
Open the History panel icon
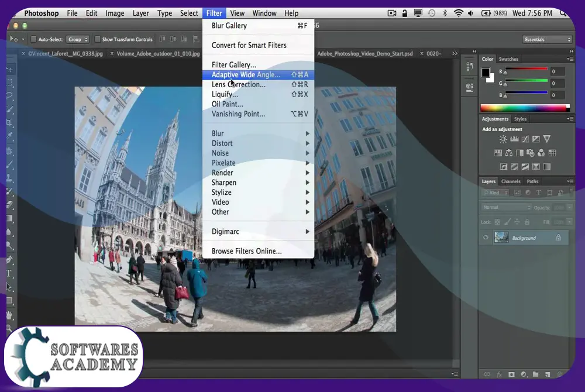click(x=470, y=67)
